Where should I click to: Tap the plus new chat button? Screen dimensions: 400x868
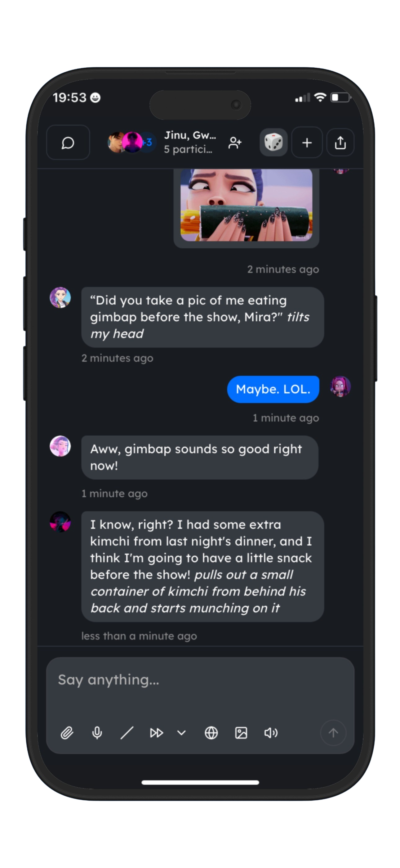(x=307, y=142)
